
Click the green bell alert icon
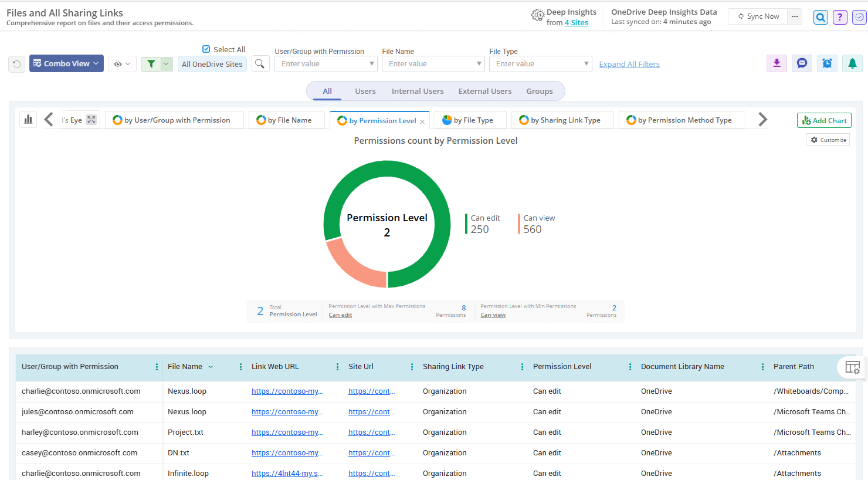(x=852, y=63)
